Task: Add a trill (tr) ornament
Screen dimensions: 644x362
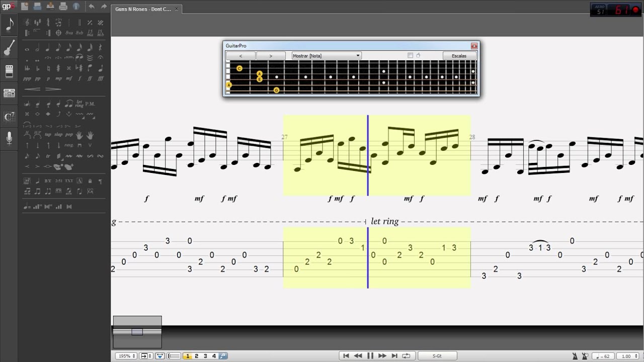Action: coord(48,156)
